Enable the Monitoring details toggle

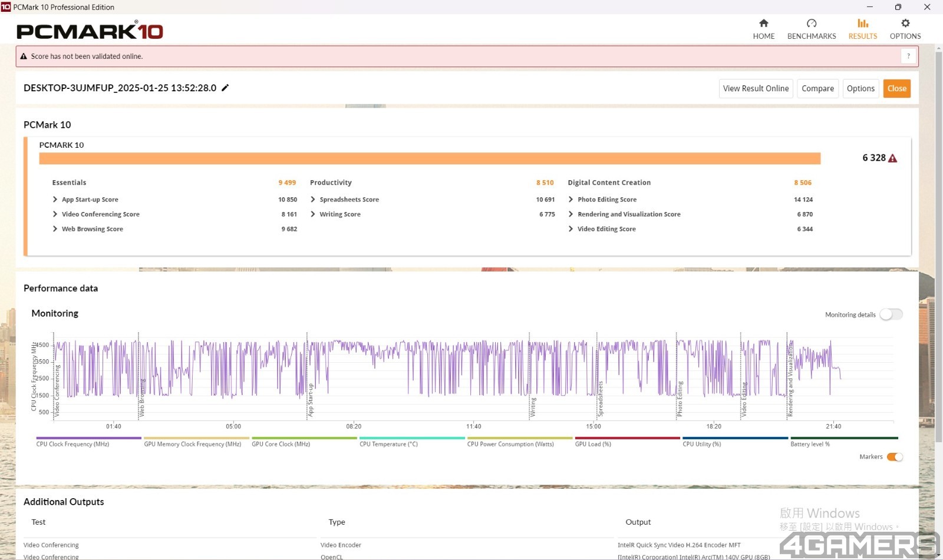(891, 314)
